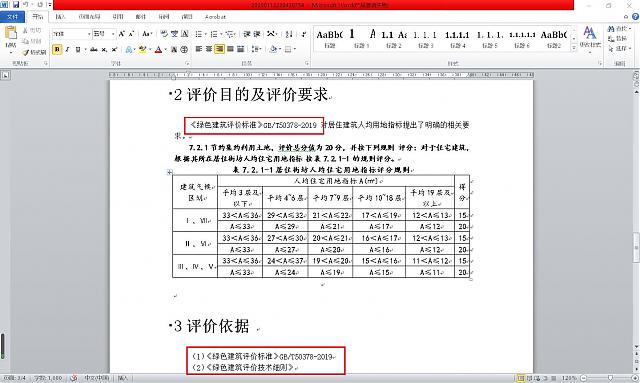Align text to the left
This screenshot has height=383, width=640.
(x=199, y=49)
